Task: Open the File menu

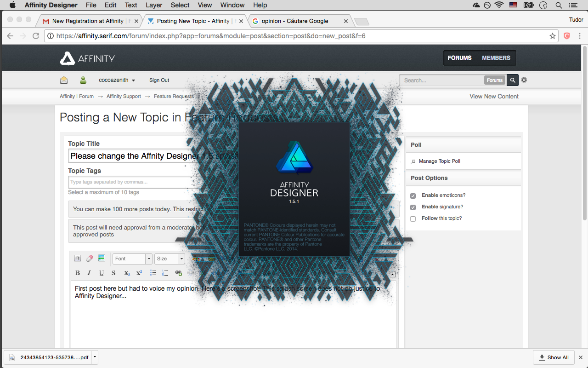Action: coord(91,5)
